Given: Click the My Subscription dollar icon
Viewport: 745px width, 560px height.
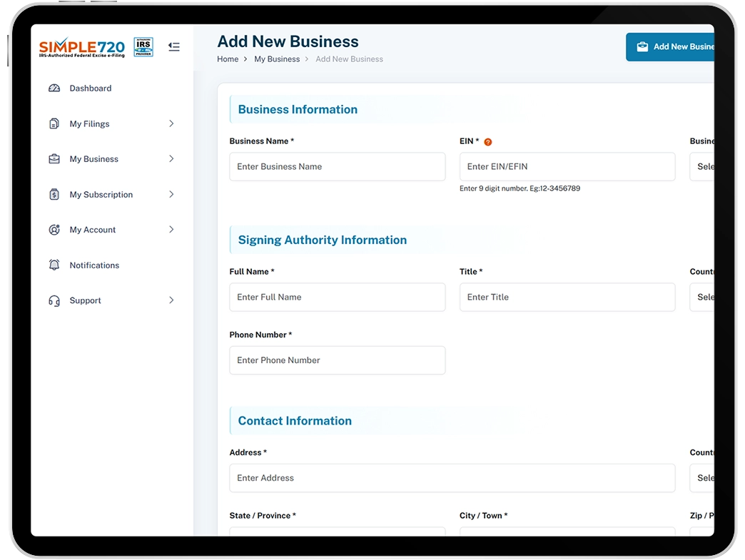Looking at the screenshot, I should pyautogui.click(x=54, y=194).
